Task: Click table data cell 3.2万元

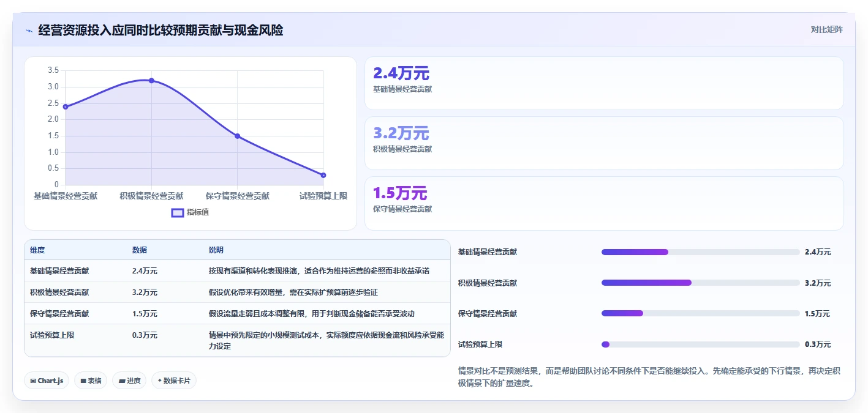Action: 145,292
